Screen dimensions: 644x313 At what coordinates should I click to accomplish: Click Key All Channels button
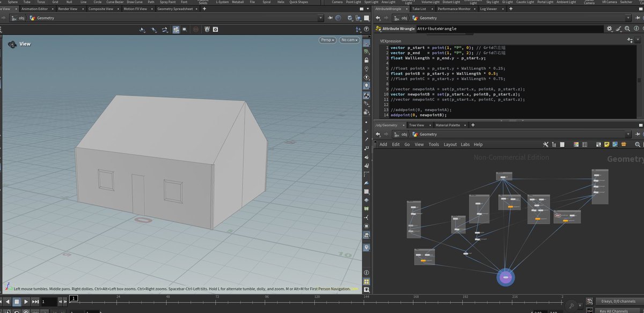click(613, 311)
